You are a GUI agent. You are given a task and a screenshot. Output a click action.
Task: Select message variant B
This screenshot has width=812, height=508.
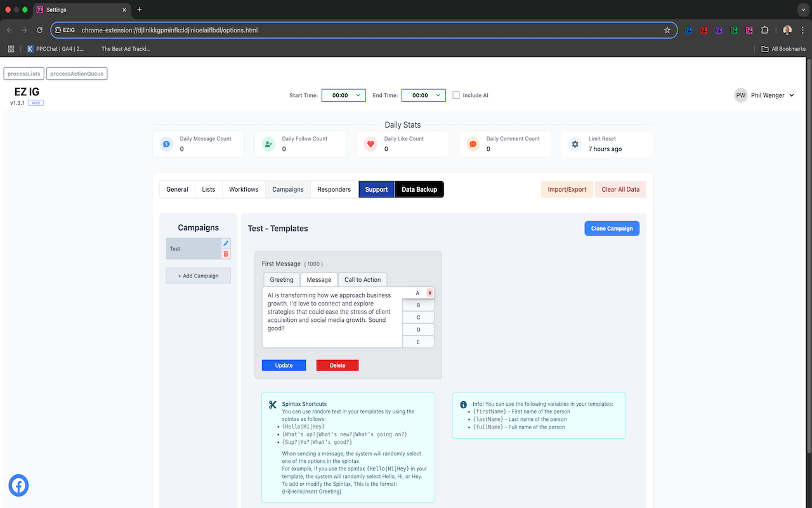[418, 305]
